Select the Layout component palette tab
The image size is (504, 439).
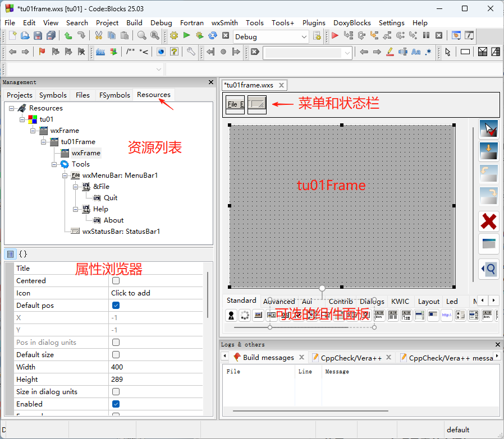428,301
